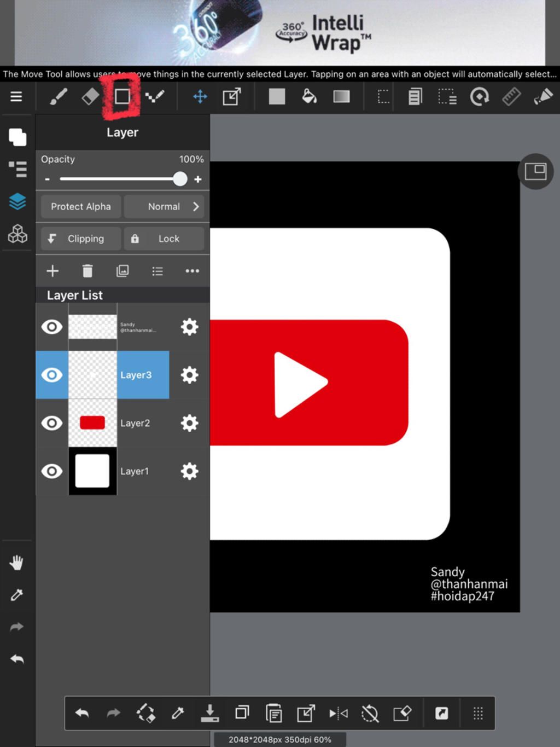Click the sidebar Undo arrow
The width and height of the screenshot is (560, 747).
point(17,659)
